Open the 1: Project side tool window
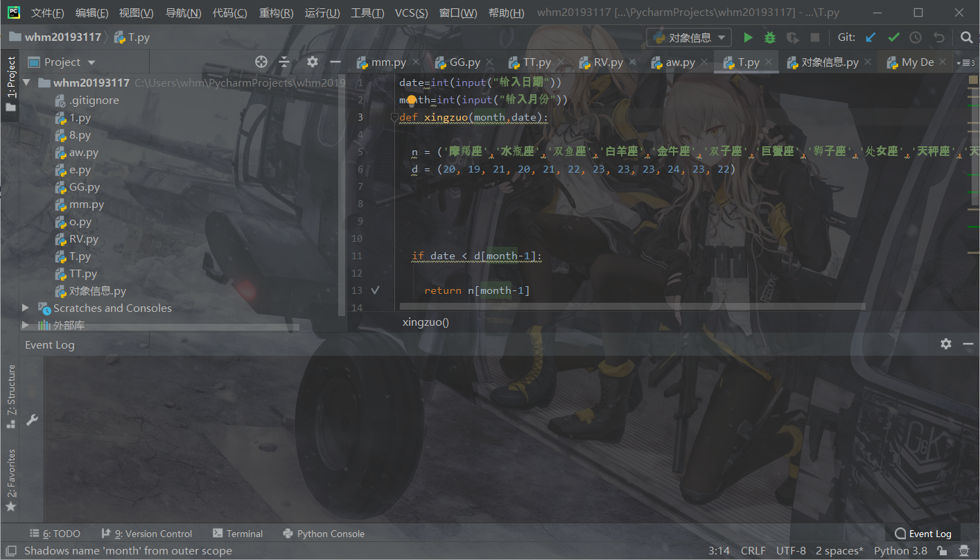Viewport: 980px width, 560px height. tap(10, 84)
